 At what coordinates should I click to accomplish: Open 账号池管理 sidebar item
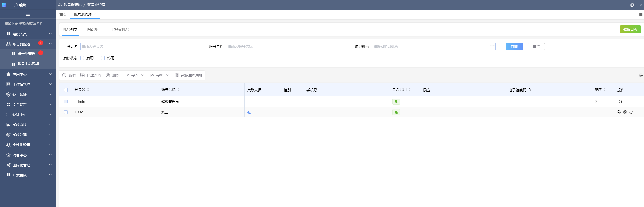tap(28, 54)
